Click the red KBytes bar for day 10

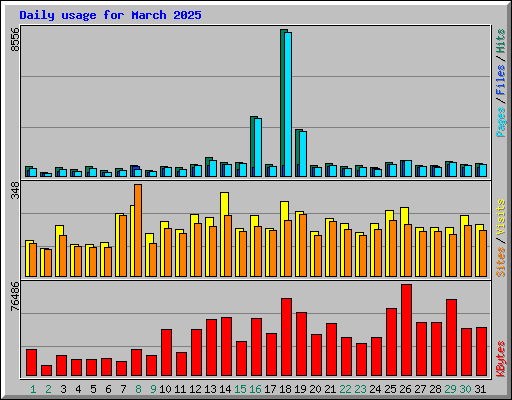[x=166, y=353]
